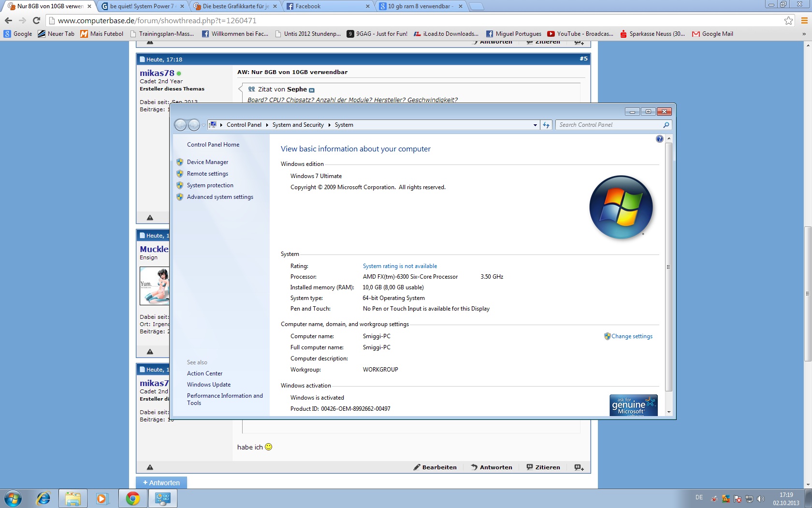Image resolution: width=812 pixels, height=508 pixels.
Task: Refresh the Control Panel System view
Action: [x=546, y=125]
